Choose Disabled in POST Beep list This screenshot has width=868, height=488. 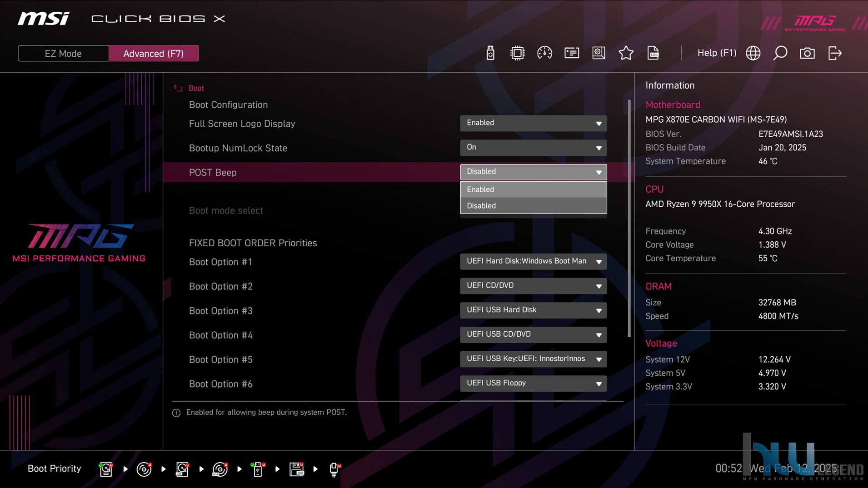point(533,206)
